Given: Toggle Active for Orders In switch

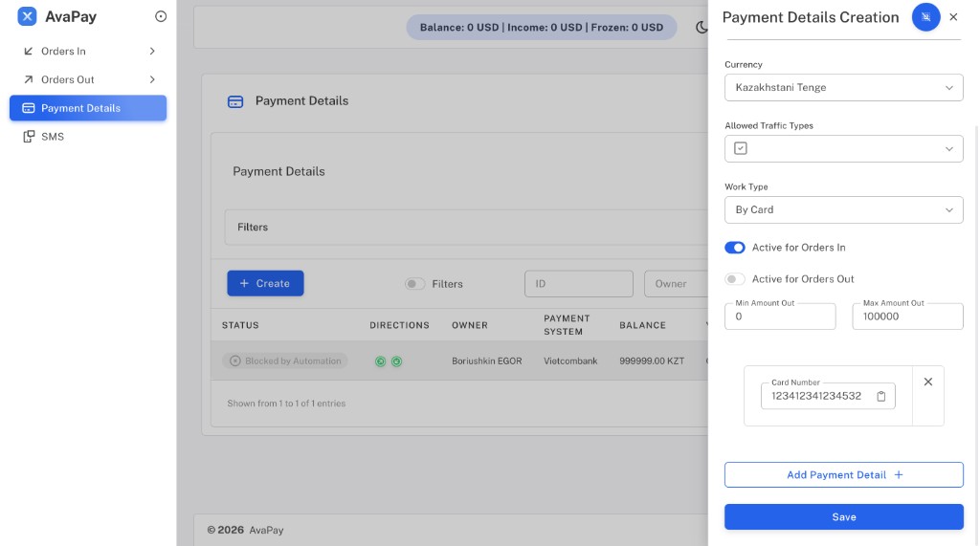Looking at the screenshot, I should click(x=735, y=248).
